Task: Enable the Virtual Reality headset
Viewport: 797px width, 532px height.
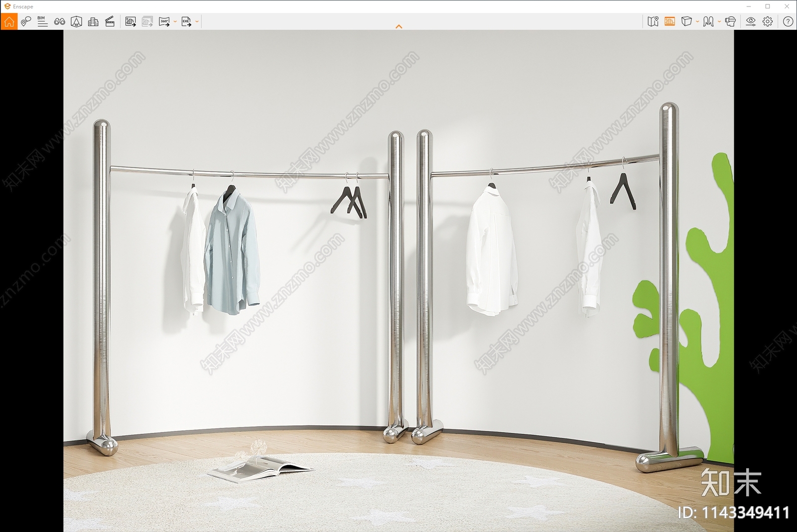Action: point(731,21)
